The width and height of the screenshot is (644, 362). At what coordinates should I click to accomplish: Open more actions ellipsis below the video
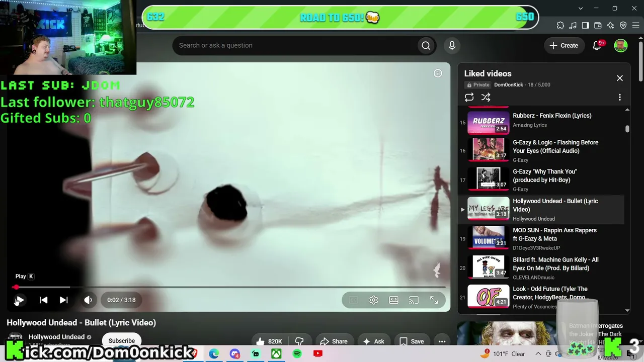[442, 341]
